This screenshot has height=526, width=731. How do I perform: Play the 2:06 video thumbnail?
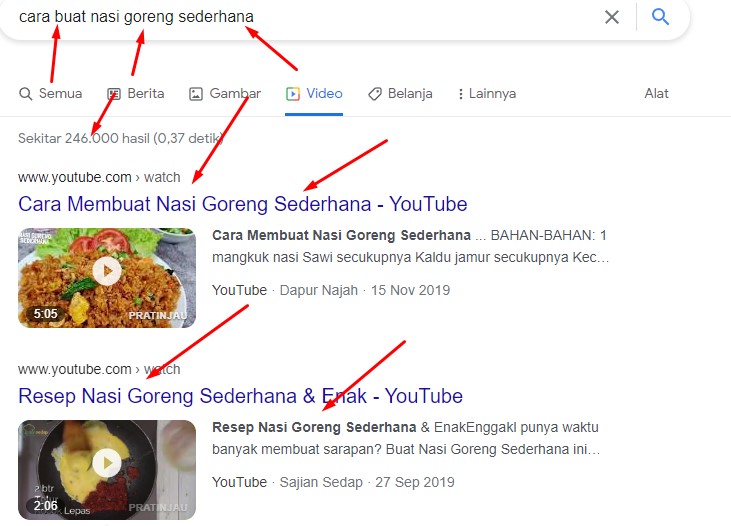107,463
